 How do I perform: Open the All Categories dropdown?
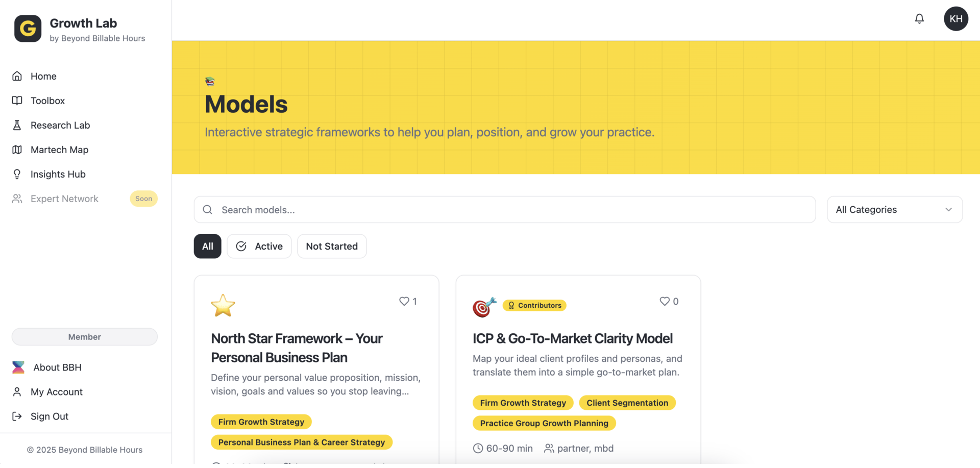894,209
